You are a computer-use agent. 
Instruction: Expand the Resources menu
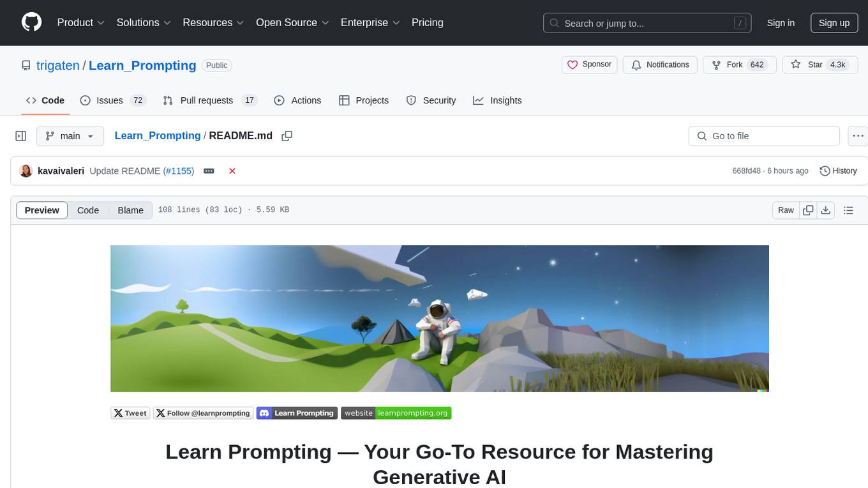tap(213, 22)
